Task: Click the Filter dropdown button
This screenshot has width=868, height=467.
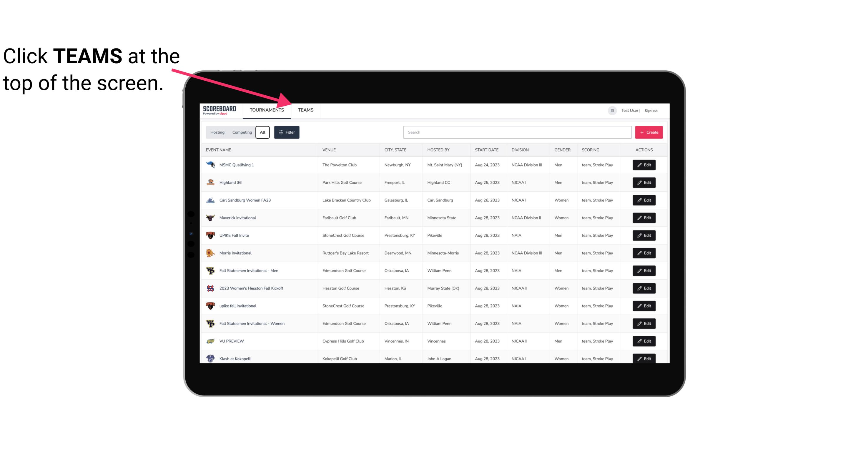Action: coord(287,132)
